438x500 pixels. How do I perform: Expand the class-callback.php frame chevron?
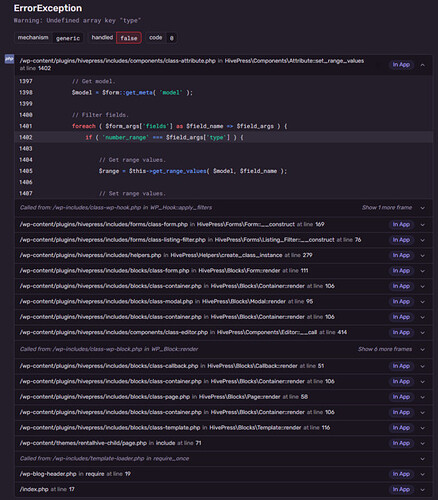pos(422,366)
